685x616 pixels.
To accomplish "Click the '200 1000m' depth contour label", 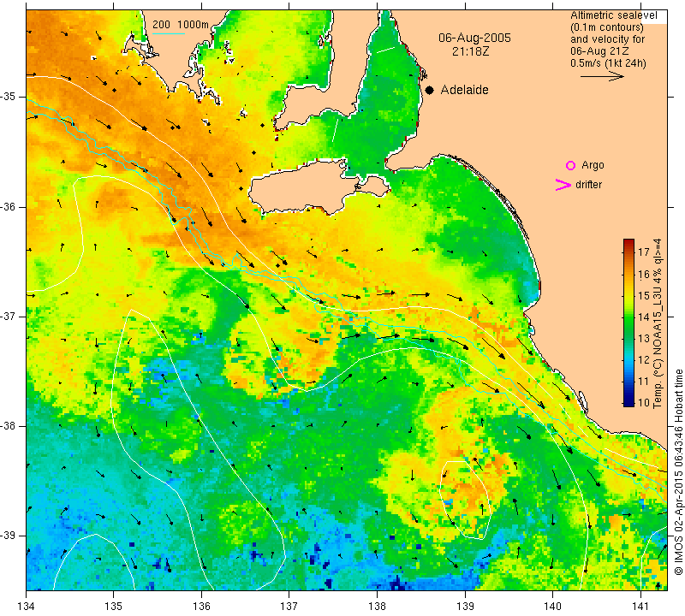I will [x=181, y=25].
